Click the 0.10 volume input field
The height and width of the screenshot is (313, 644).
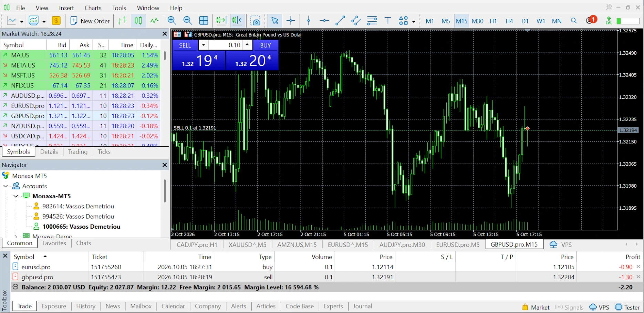[x=226, y=45]
